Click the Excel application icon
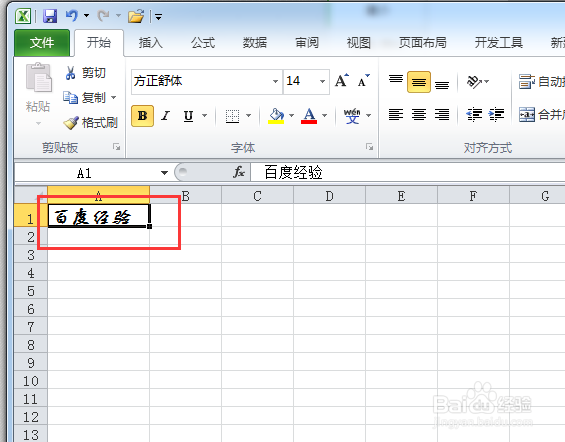The image size is (565, 442). click(x=23, y=16)
